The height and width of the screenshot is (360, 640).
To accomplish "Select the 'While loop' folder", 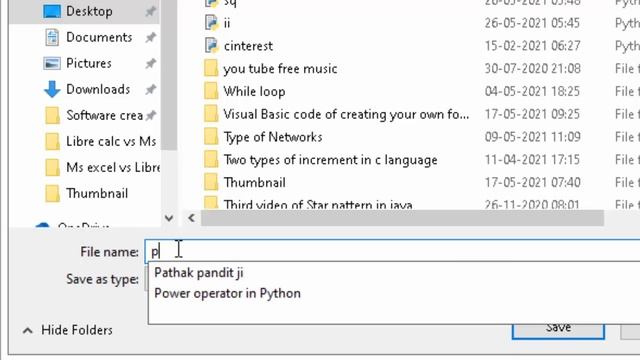I will point(254,92).
